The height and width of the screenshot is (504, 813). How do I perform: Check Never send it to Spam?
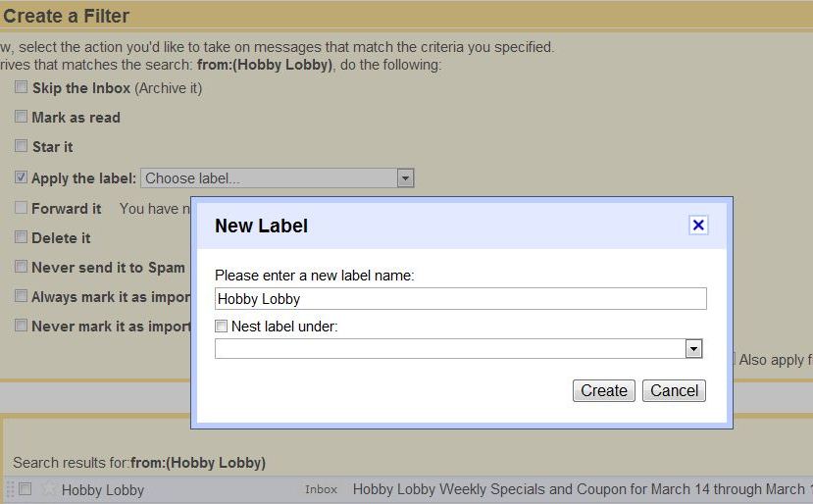point(21,267)
